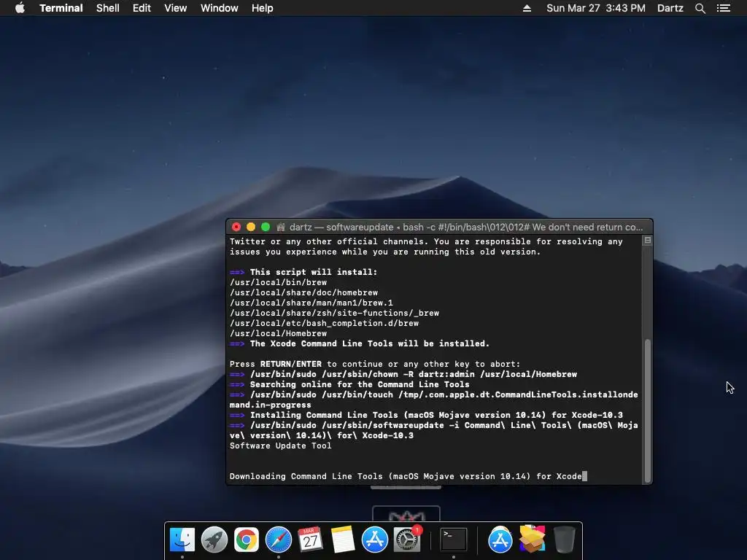Click the line '/usr/local/bin/brew'

(x=278, y=282)
